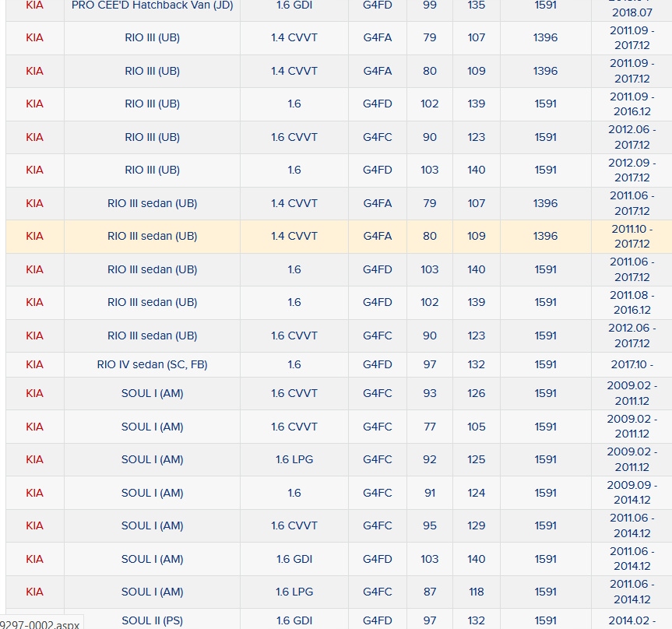Click the 1.6 GDI cell in the PRO CEE'D row

click(x=294, y=5)
